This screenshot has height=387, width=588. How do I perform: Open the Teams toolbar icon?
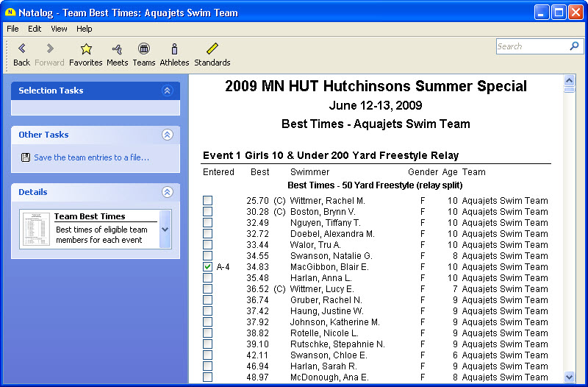point(144,49)
